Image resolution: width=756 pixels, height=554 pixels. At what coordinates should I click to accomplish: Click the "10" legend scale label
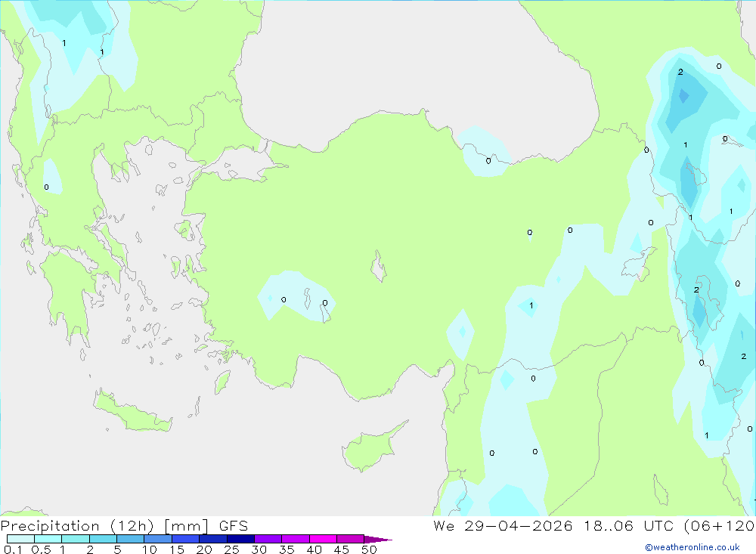pyautogui.click(x=150, y=549)
